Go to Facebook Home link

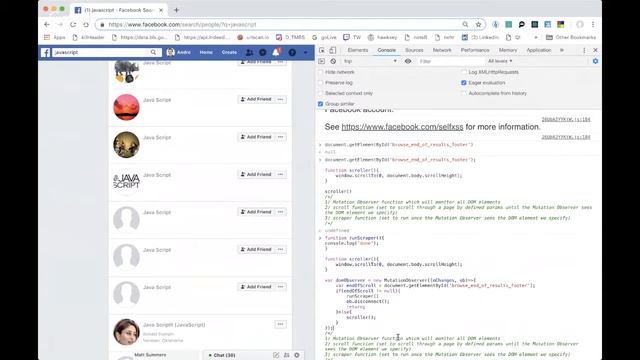pyautogui.click(x=206, y=52)
